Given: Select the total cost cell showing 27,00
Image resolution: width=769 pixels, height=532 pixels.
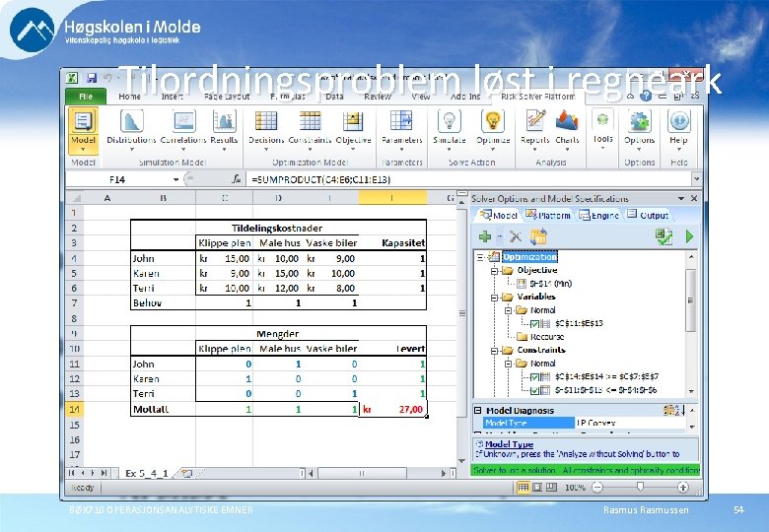Looking at the screenshot, I should [392, 409].
